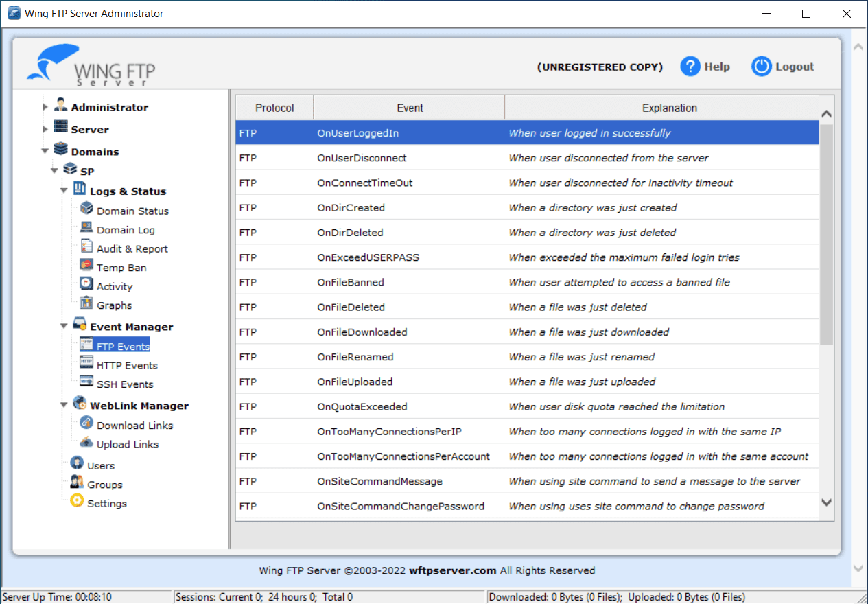Click the SSH Events icon

tap(86, 382)
